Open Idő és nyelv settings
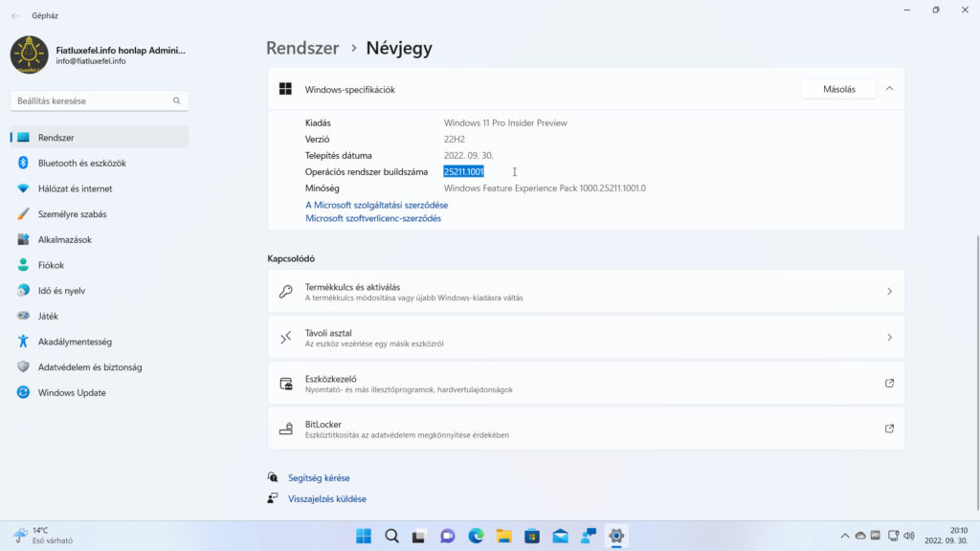 (100, 291)
